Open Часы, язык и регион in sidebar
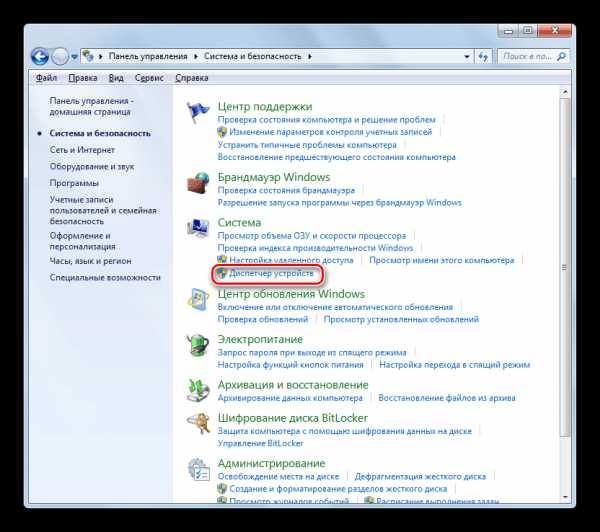 pos(90,261)
